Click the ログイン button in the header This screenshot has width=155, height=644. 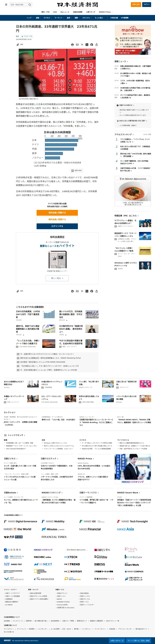click(147, 4)
